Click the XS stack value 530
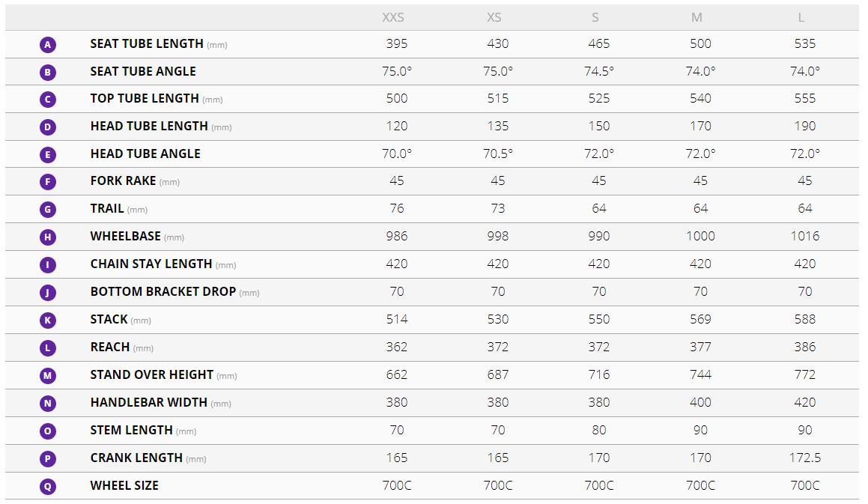The width and height of the screenshot is (868, 504). 498,320
